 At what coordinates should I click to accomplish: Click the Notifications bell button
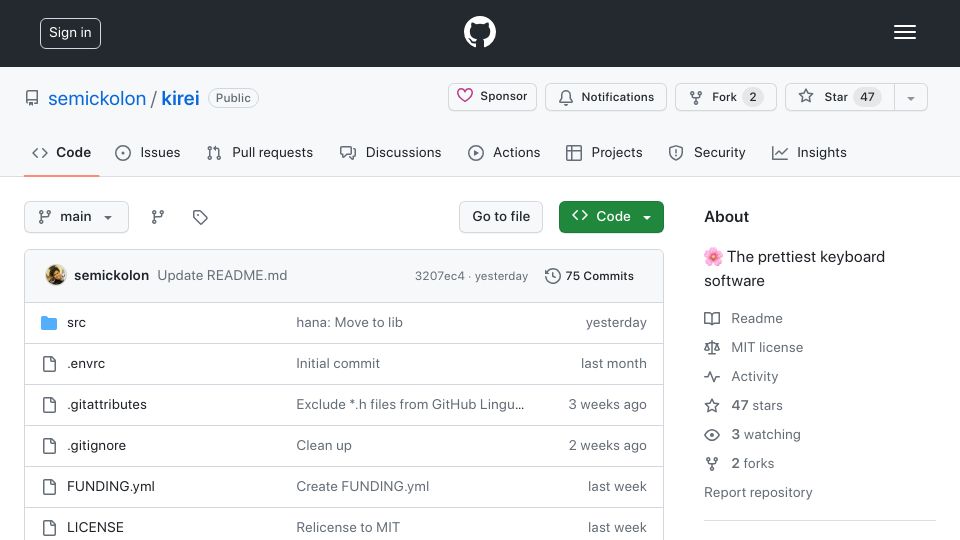[x=606, y=97]
